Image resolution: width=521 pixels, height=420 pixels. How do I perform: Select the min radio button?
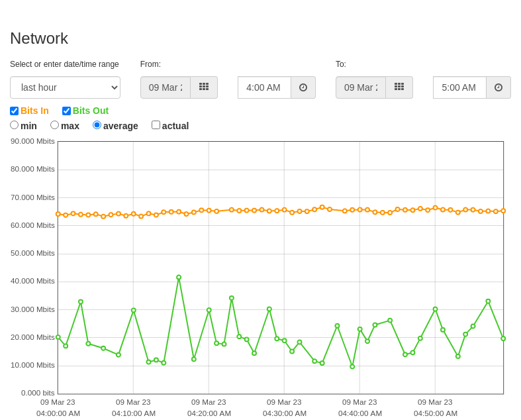click(15, 125)
